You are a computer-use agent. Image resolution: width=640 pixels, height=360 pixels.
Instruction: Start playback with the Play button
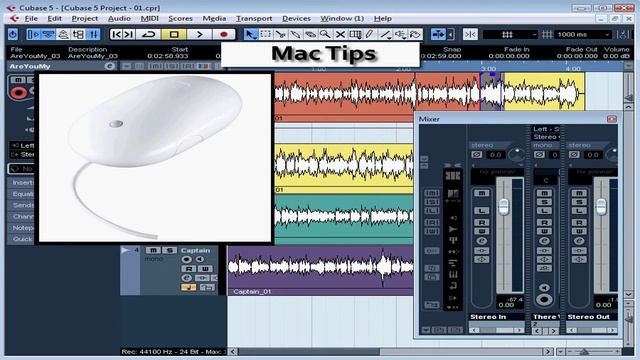tap(199, 34)
